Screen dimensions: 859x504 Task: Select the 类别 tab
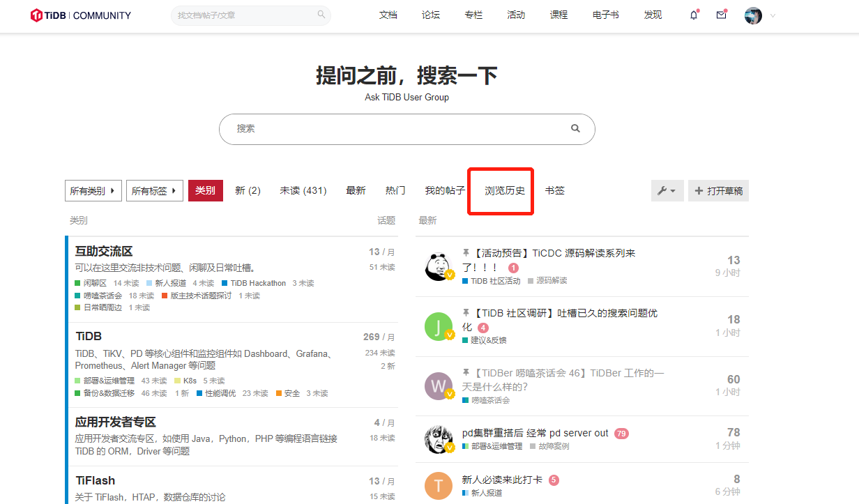[x=206, y=190]
